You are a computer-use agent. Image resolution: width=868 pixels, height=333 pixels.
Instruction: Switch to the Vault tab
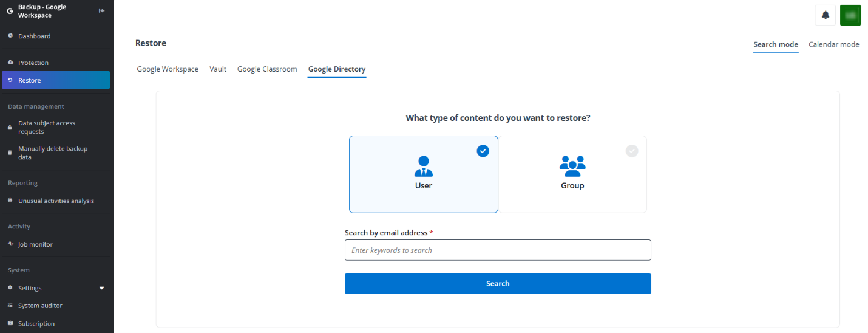218,69
